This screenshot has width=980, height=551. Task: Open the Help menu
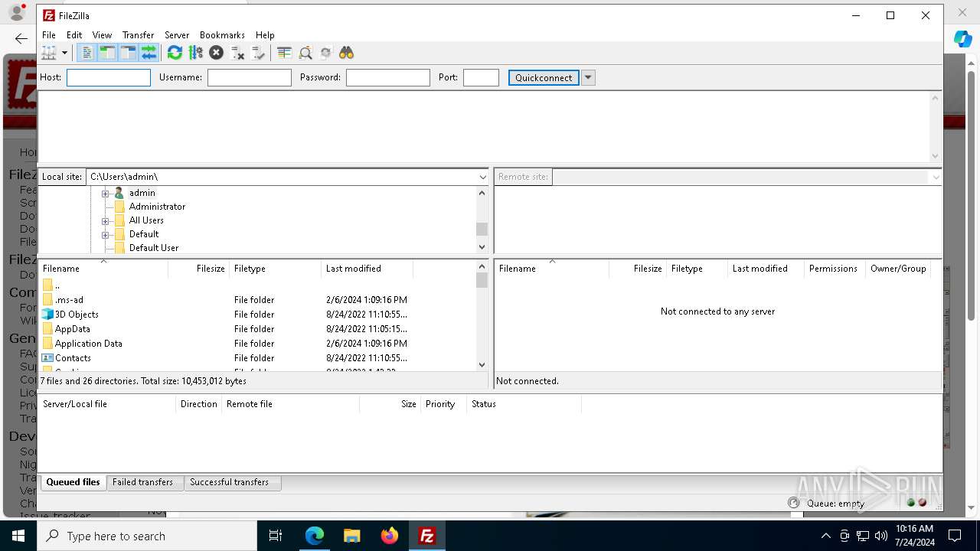265,35
